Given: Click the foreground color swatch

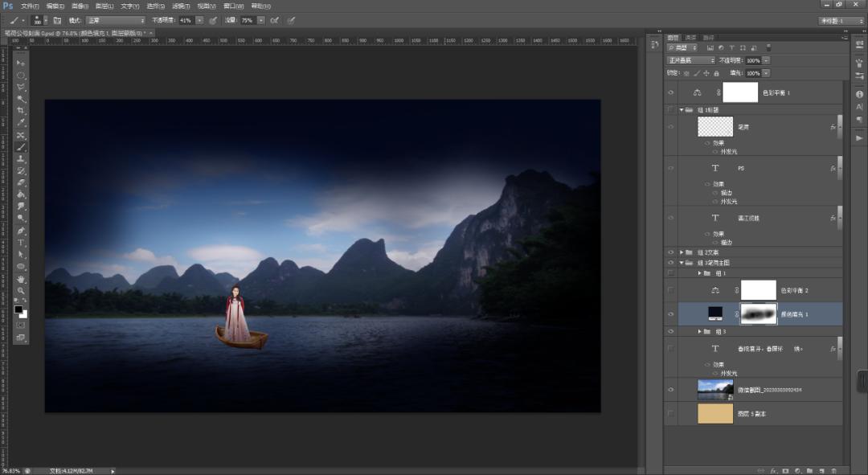Looking at the screenshot, I should click(18, 309).
